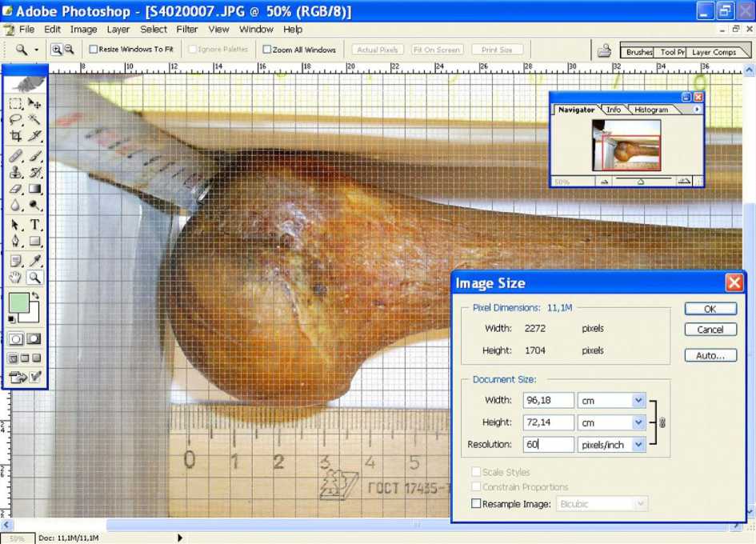Select the Magic Wand tool

click(x=34, y=119)
